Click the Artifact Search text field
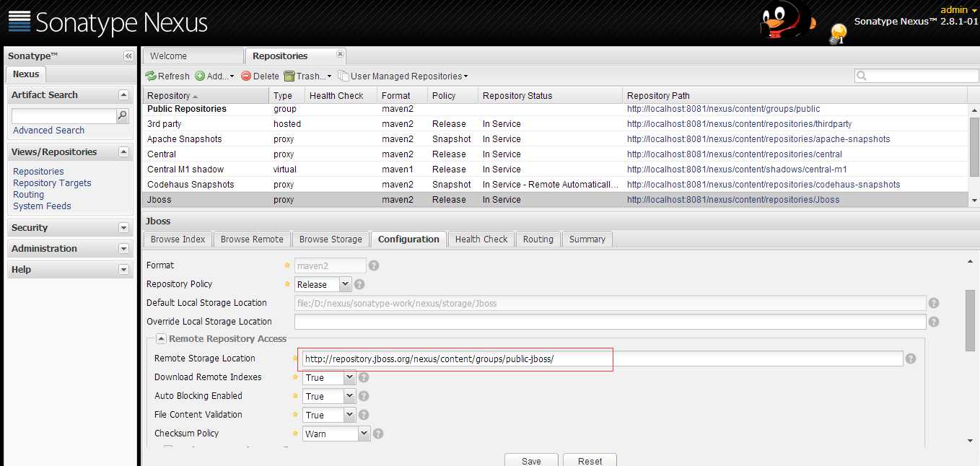 (x=64, y=115)
